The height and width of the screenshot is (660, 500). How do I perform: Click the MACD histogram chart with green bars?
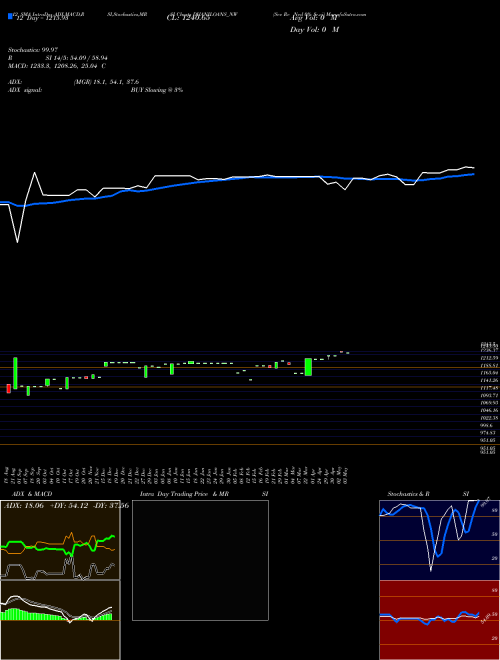(x=60, y=620)
